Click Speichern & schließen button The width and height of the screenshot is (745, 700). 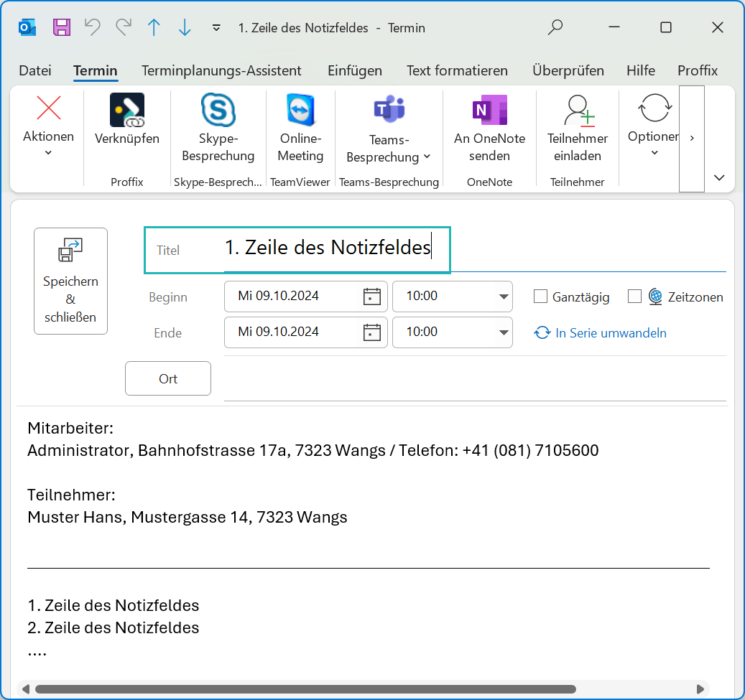(x=71, y=281)
